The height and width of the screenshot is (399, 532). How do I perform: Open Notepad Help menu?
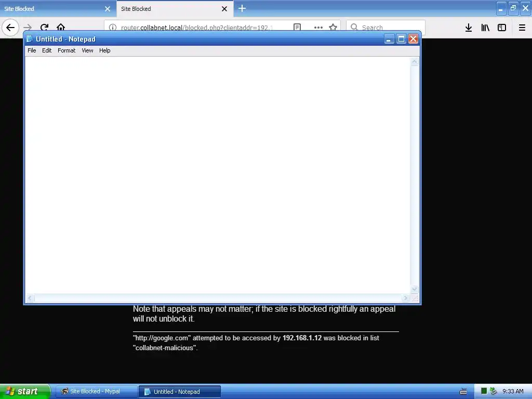pos(105,50)
